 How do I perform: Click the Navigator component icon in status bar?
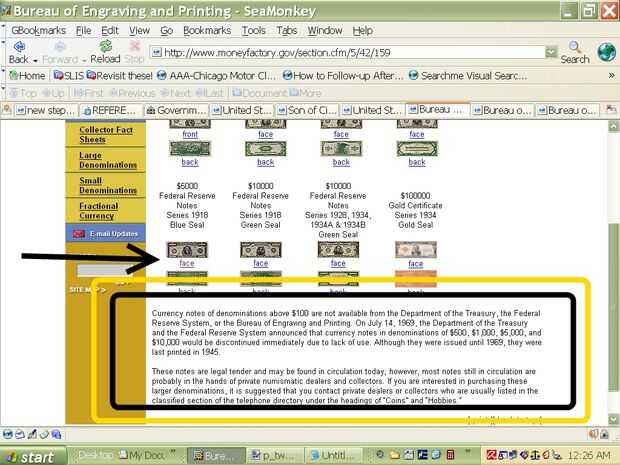[x=8, y=434]
